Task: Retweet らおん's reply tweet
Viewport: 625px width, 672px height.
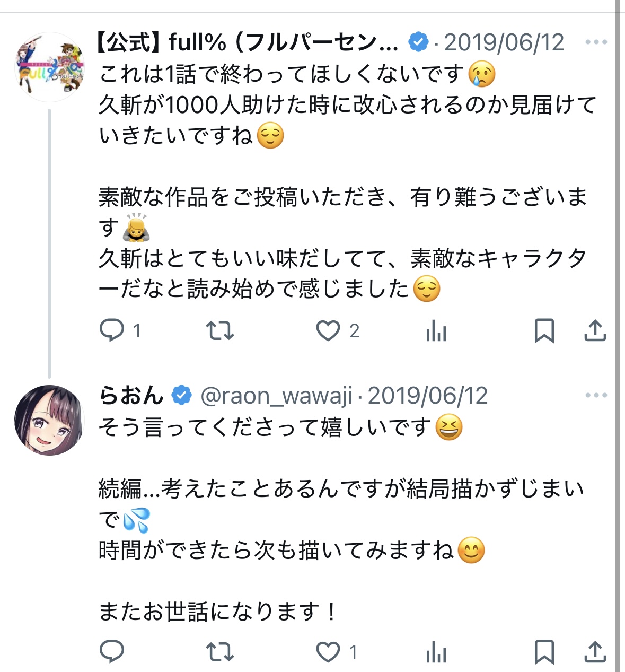Action: coord(219,652)
